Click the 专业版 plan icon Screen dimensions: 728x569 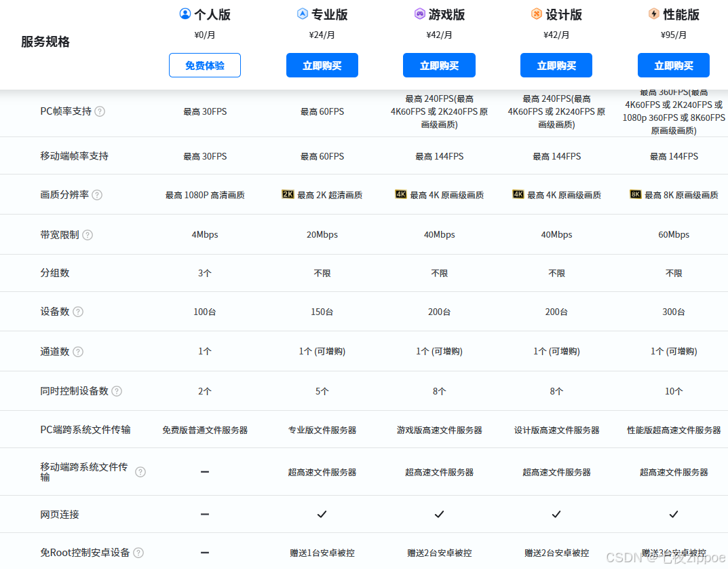(302, 14)
